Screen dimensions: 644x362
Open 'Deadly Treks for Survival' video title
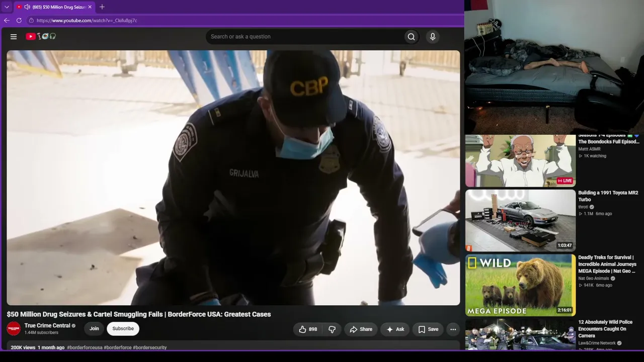pos(607,264)
